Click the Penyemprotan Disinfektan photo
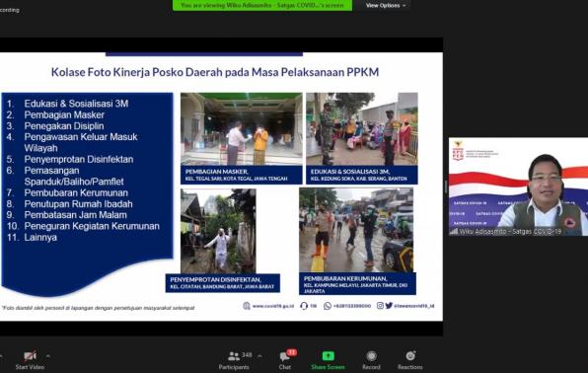588x373 pixels. click(218, 231)
